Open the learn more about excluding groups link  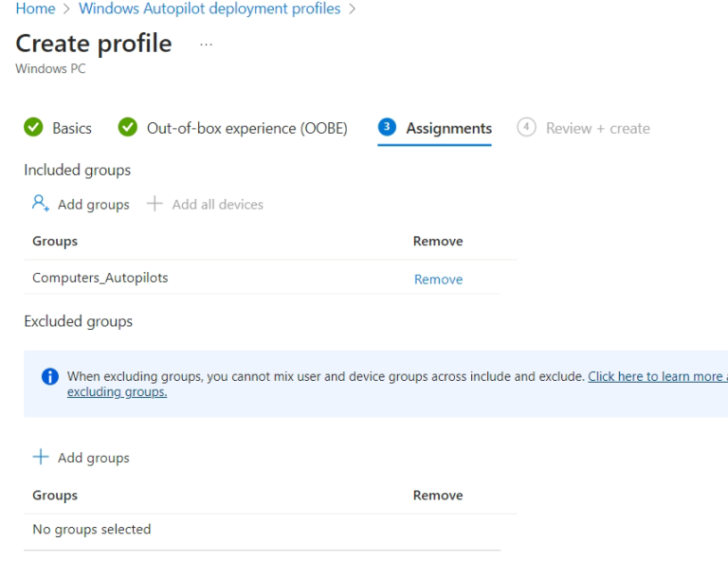[x=656, y=376]
